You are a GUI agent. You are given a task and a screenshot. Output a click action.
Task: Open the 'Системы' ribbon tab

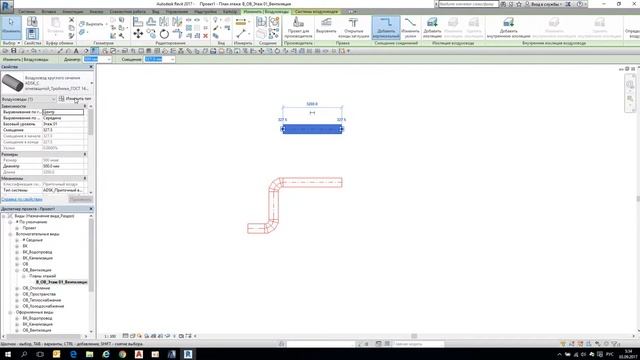tap(27, 12)
